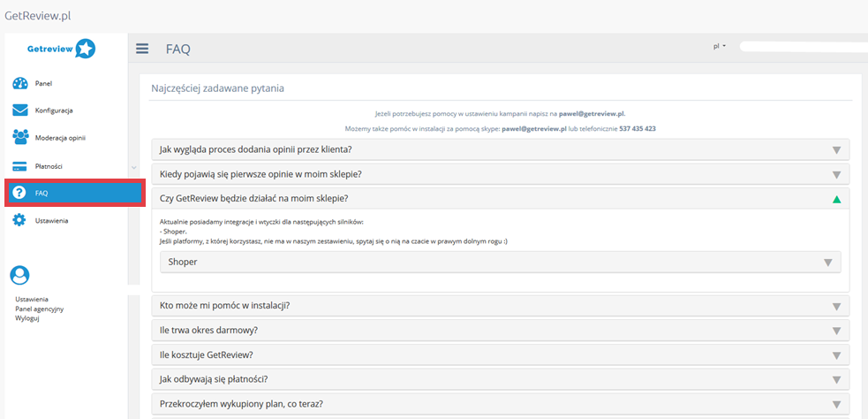Click arrow on 'Ile trwa okres darmowy?' row
This screenshot has width=868, height=419.
coord(836,331)
